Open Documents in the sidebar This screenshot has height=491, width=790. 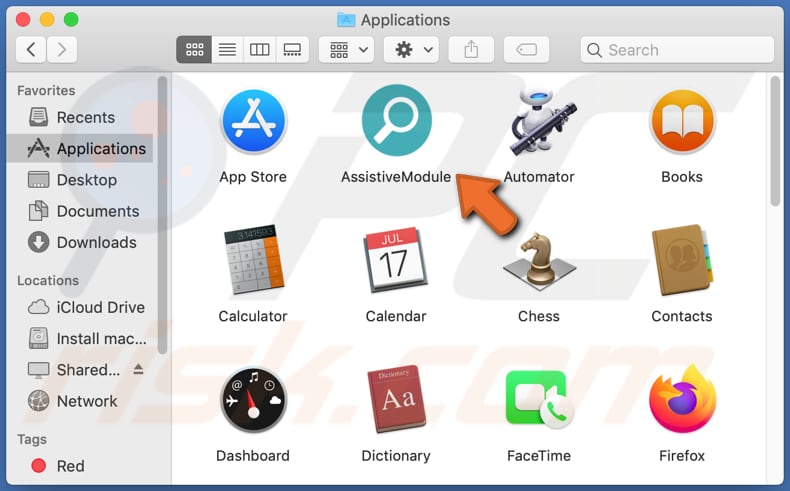click(82, 211)
